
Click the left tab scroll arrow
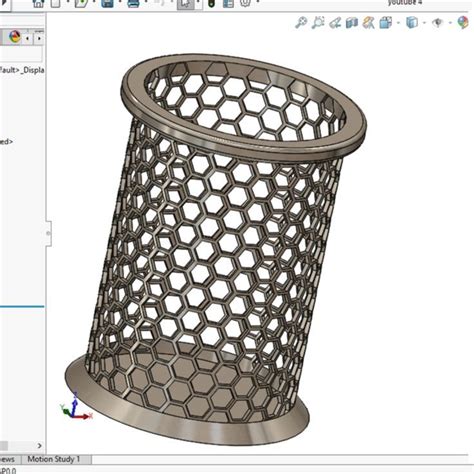(x=28, y=39)
